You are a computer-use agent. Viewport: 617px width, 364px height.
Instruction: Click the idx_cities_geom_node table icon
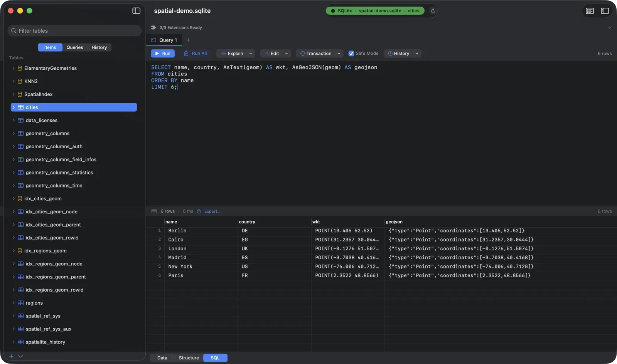click(x=21, y=212)
